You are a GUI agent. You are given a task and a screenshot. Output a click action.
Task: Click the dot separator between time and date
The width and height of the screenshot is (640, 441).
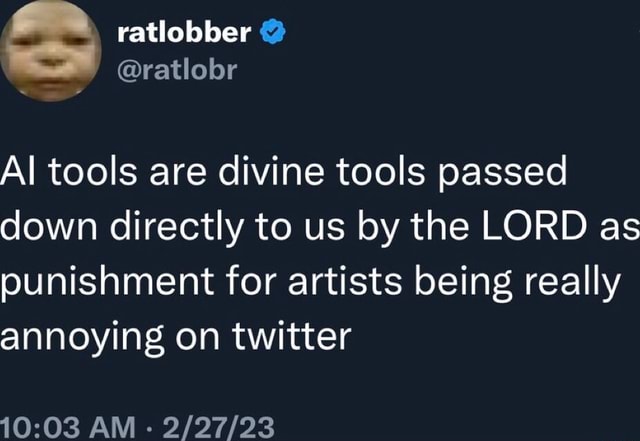[149, 429]
